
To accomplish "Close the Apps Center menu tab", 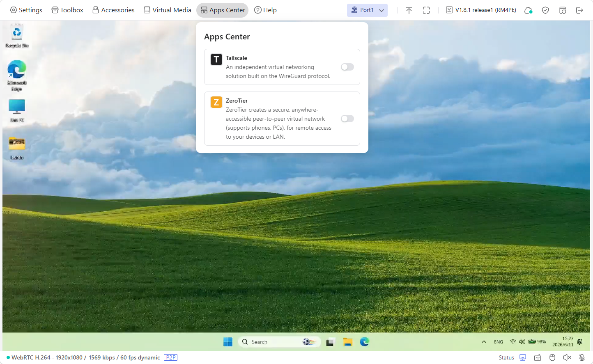I will [x=223, y=10].
